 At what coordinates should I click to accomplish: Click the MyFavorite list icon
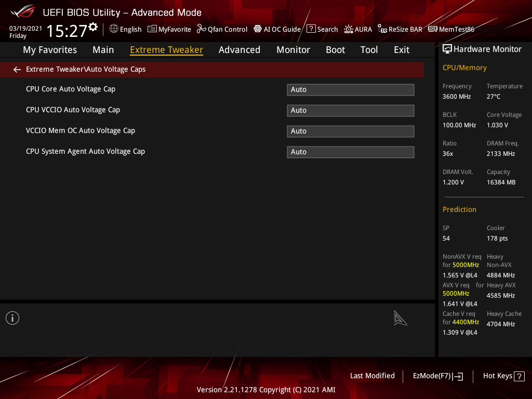pos(152,29)
